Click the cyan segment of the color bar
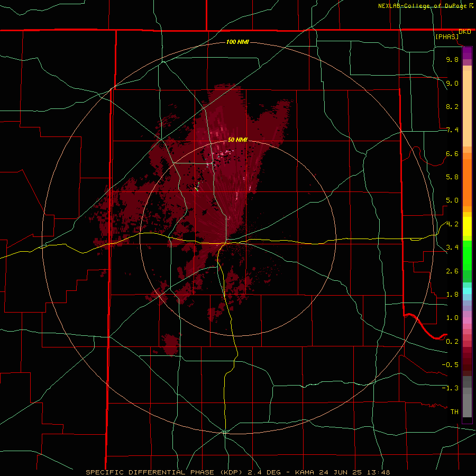 [x=467, y=291]
